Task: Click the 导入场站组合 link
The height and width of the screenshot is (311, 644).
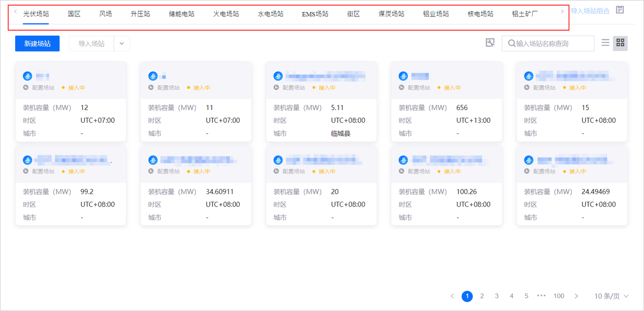Action: [590, 11]
